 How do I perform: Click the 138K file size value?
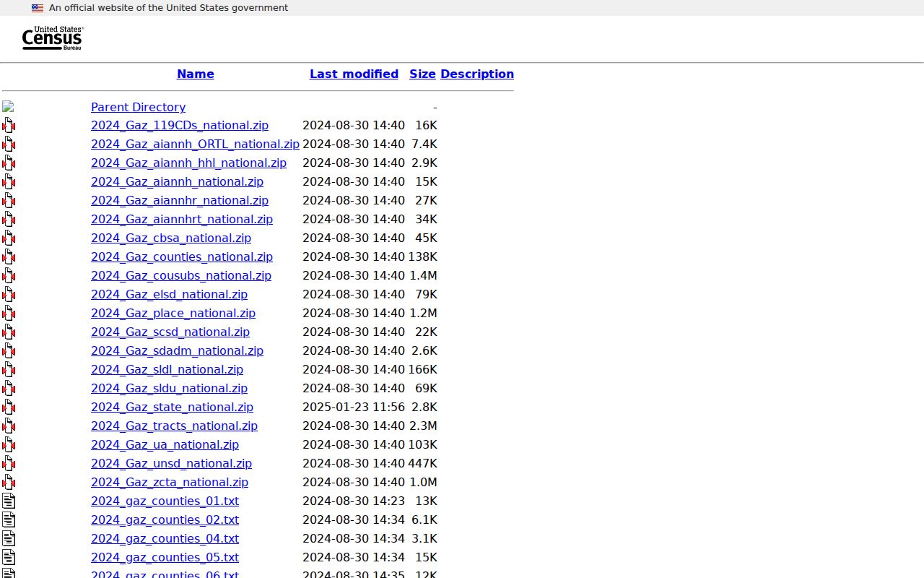(x=422, y=257)
